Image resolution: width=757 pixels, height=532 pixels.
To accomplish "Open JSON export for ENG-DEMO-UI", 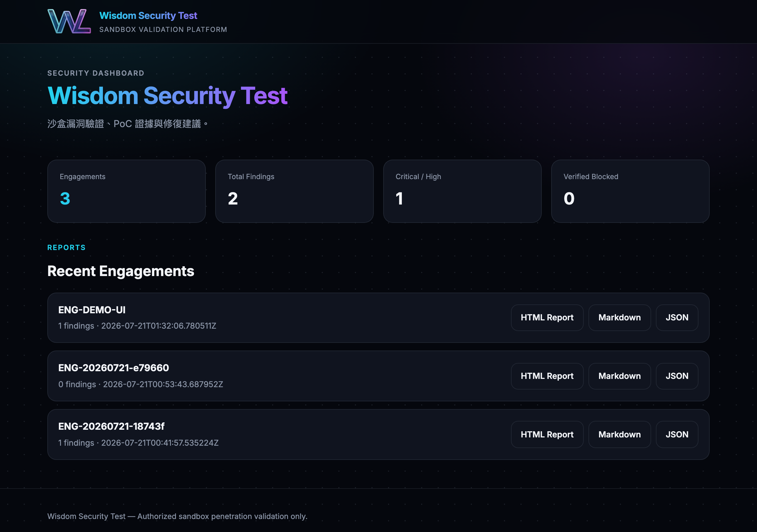I will [677, 317].
